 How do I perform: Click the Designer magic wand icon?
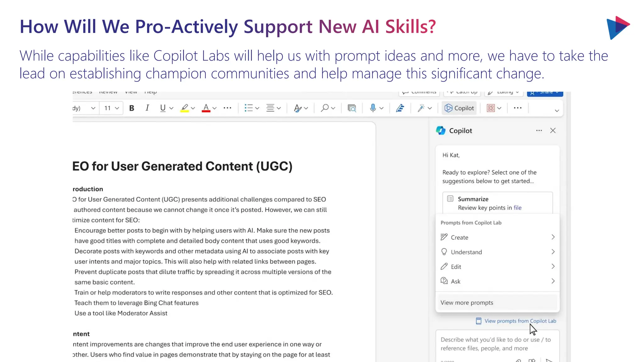(421, 108)
